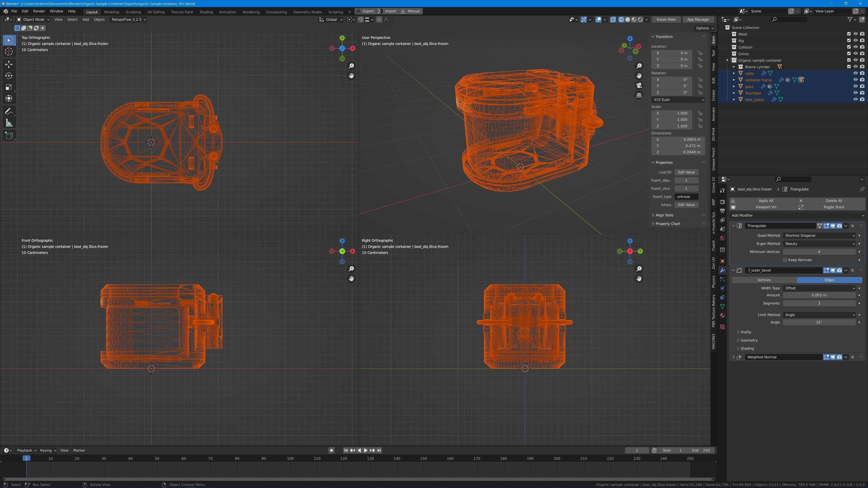The image size is (868, 488).
Task: Select the Measure ruler tool
Action: pyautogui.click(x=9, y=123)
